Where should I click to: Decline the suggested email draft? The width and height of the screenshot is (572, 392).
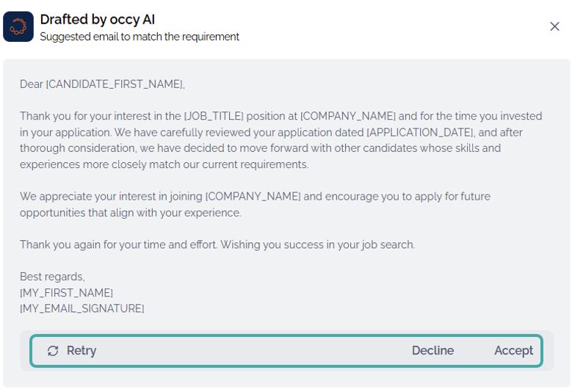[432, 351]
